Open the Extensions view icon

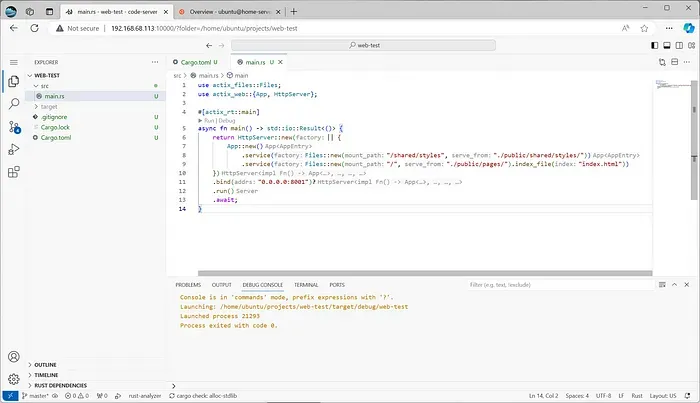(x=14, y=172)
